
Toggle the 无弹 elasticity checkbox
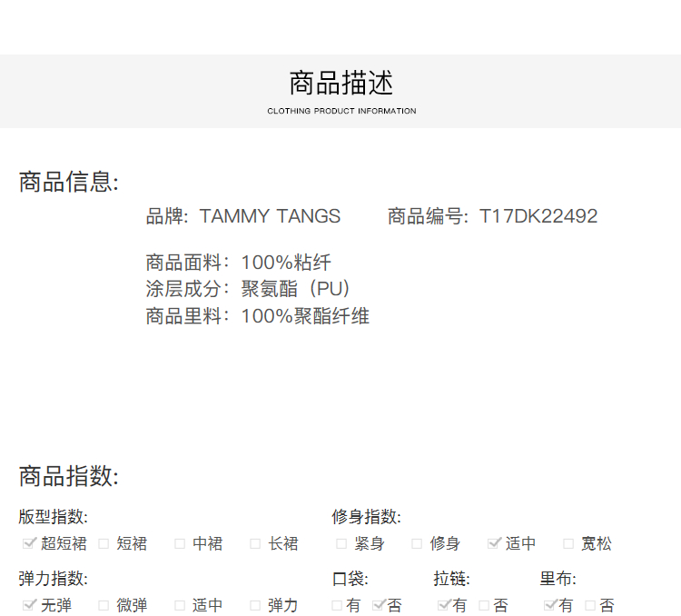[x=29, y=605]
